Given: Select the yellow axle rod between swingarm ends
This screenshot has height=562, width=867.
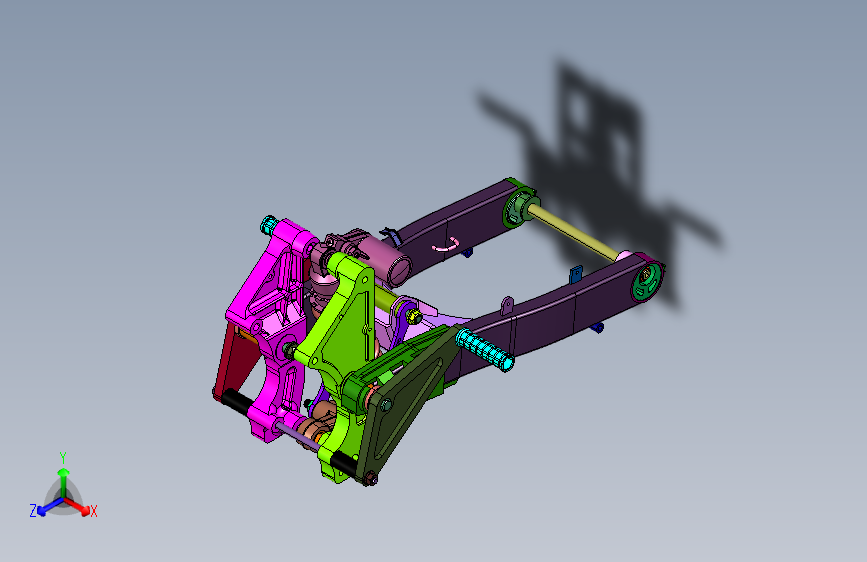Looking at the screenshot, I should [x=573, y=233].
